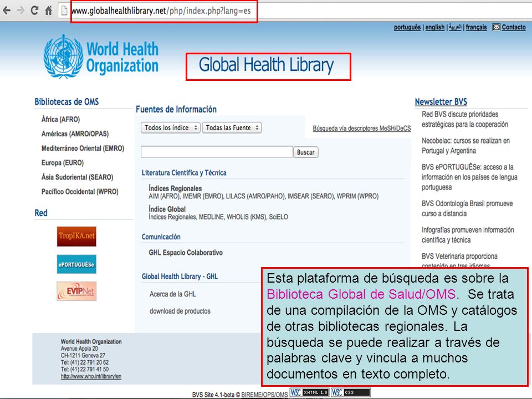
Task: Open 'Búsqueda vía descriptores MeSH/DeCS' link
Action: [x=362, y=128]
